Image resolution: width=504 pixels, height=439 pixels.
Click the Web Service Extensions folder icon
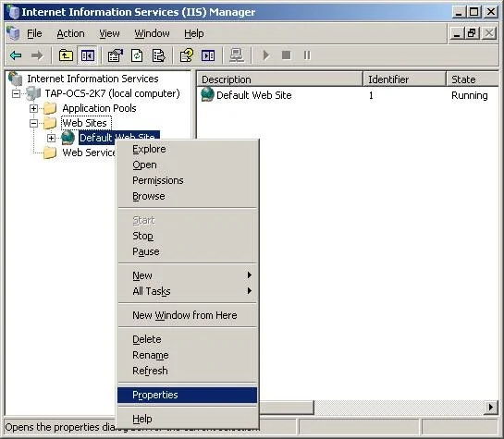[50, 152]
